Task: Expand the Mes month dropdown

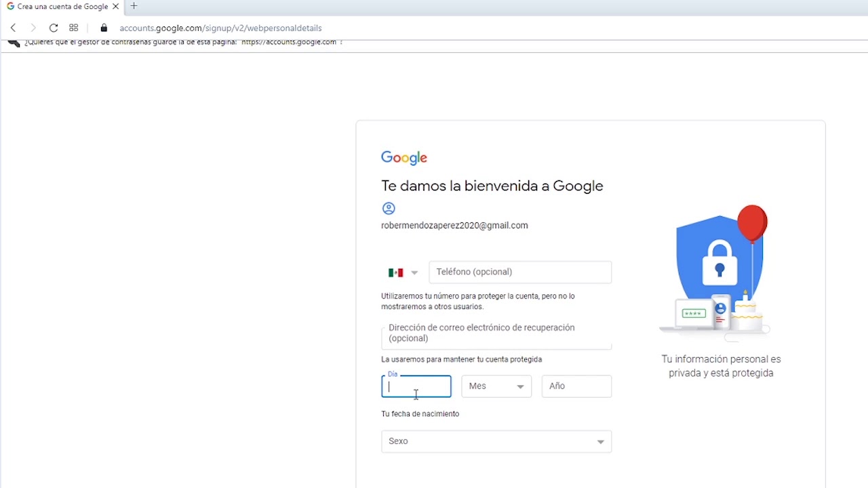Action: coord(496,386)
